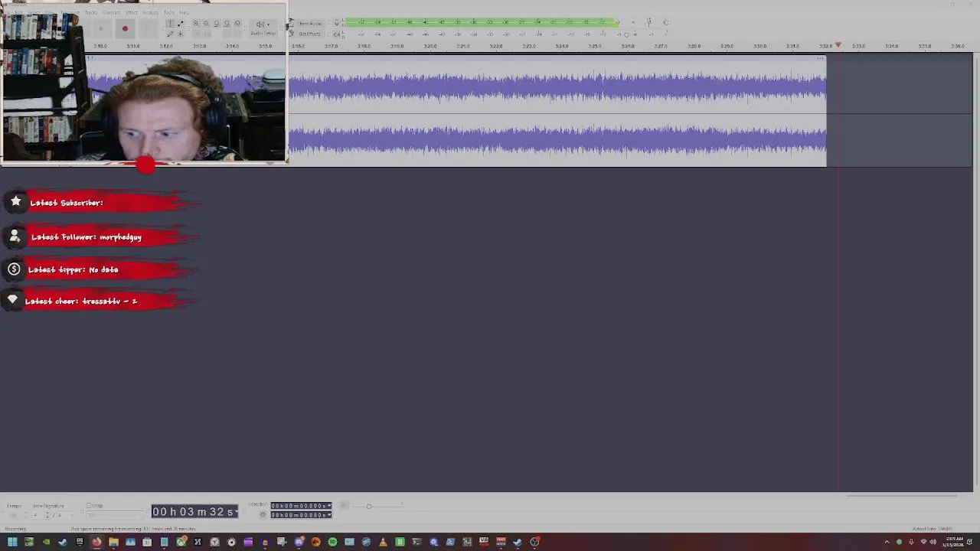Click the Fit Project to Width icon
This screenshot has width=980, height=551.
pos(227,23)
